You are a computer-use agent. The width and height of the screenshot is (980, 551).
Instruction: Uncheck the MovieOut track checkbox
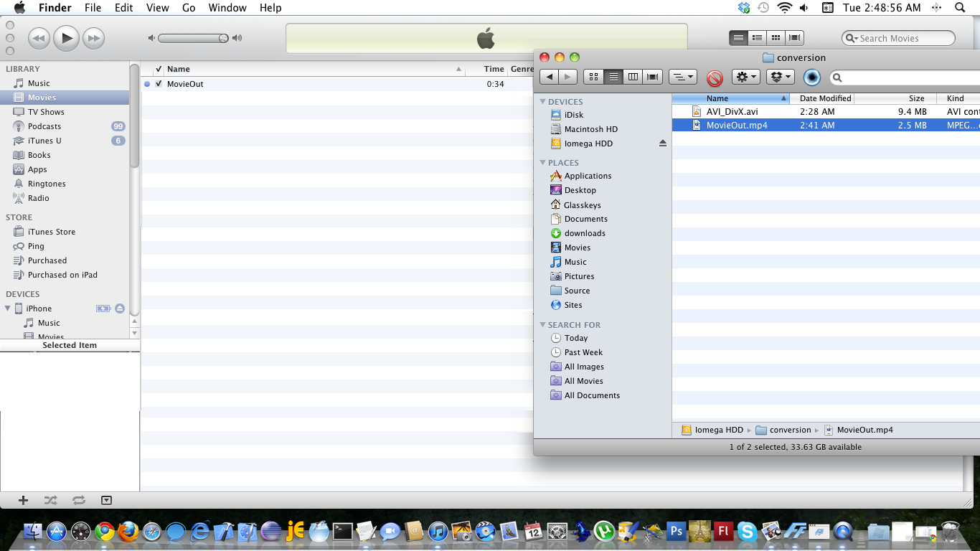(x=159, y=84)
